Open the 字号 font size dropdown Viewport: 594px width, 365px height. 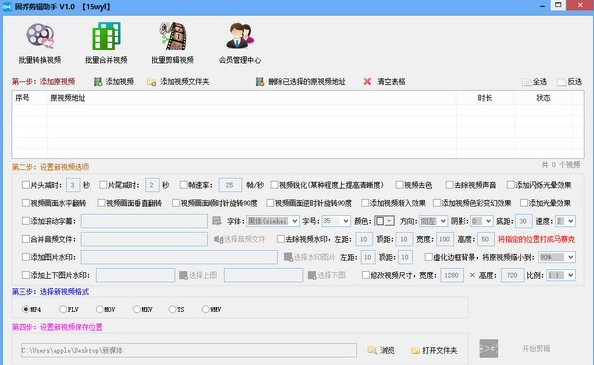point(336,221)
